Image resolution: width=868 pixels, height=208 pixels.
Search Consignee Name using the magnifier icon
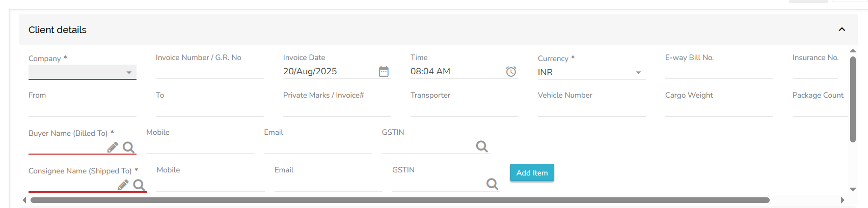tap(139, 185)
